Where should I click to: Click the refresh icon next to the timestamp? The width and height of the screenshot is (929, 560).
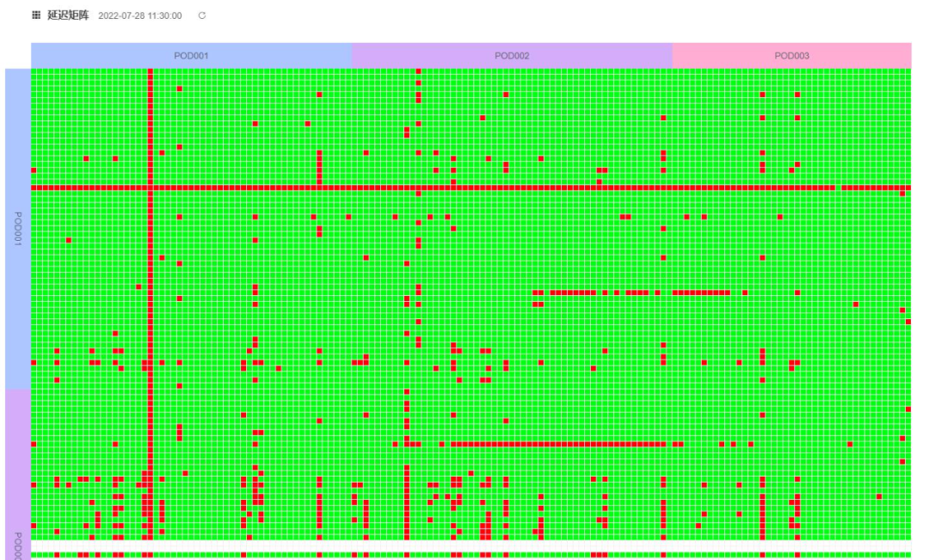click(x=202, y=15)
